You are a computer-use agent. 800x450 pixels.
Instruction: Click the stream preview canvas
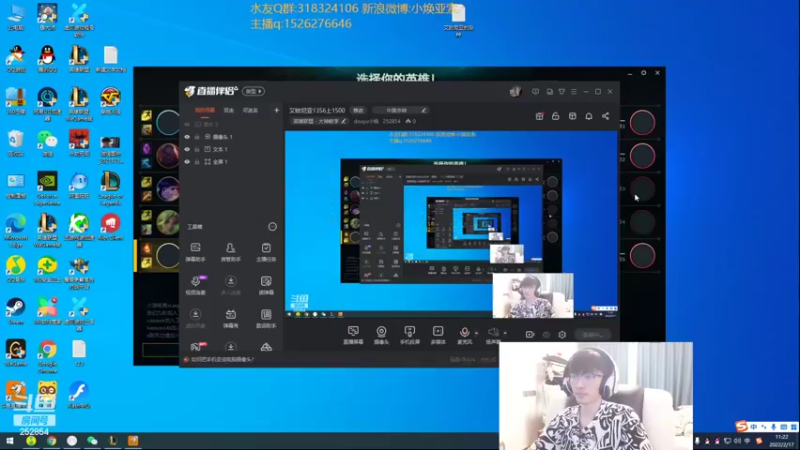(451, 224)
